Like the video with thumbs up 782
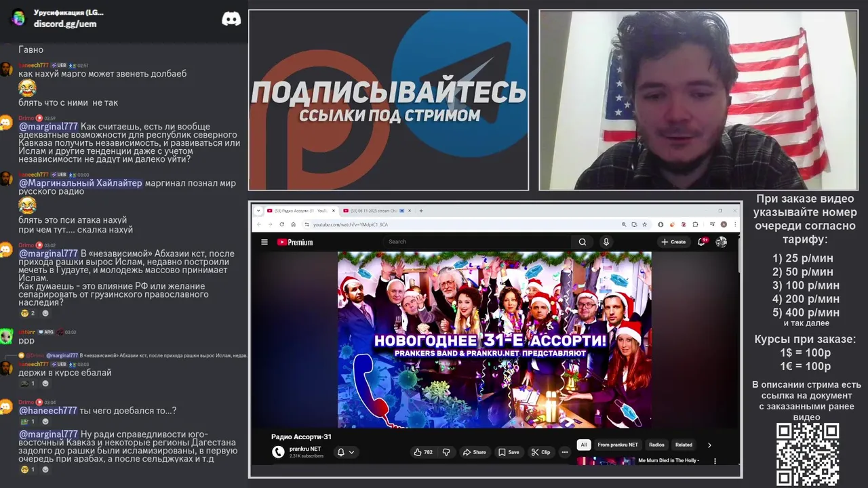The width and height of the screenshot is (868, 488). tap(424, 452)
